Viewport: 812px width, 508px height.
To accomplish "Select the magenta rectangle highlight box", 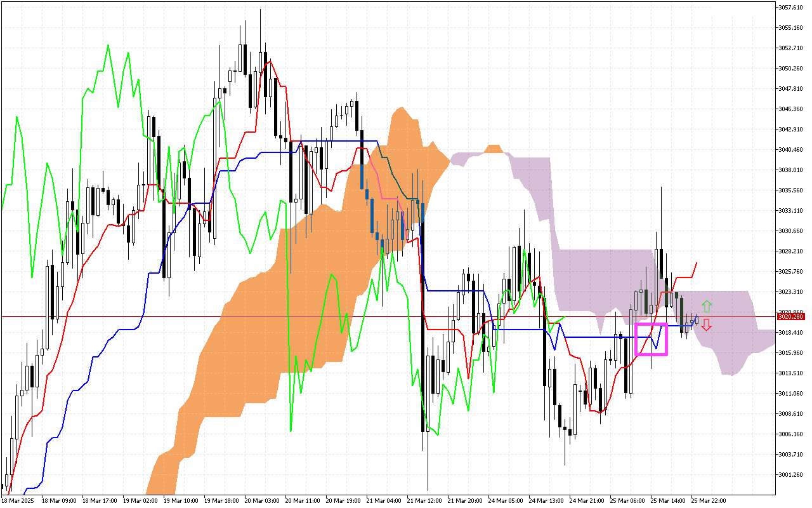I will (x=652, y=339).
